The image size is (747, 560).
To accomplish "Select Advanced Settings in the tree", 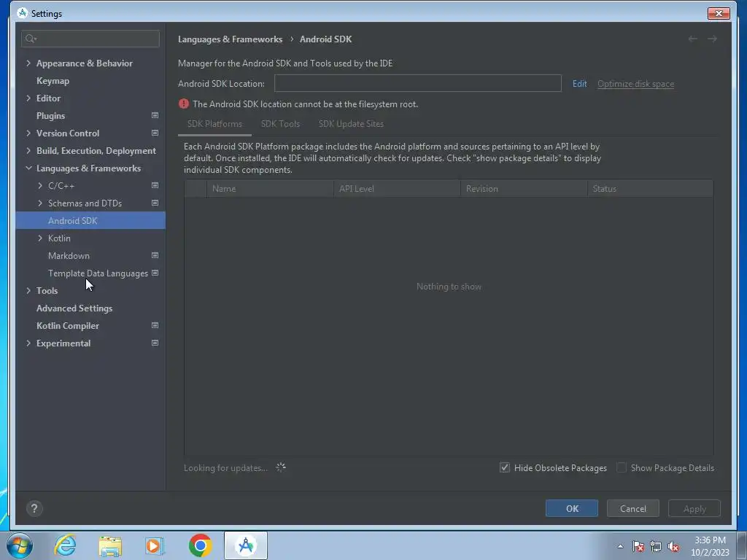I will (x=74, y=308).
